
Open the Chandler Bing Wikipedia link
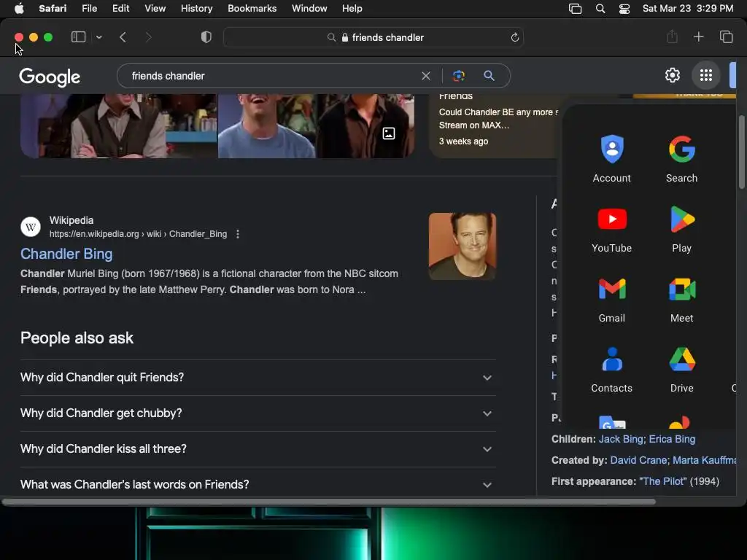[66, 254]
